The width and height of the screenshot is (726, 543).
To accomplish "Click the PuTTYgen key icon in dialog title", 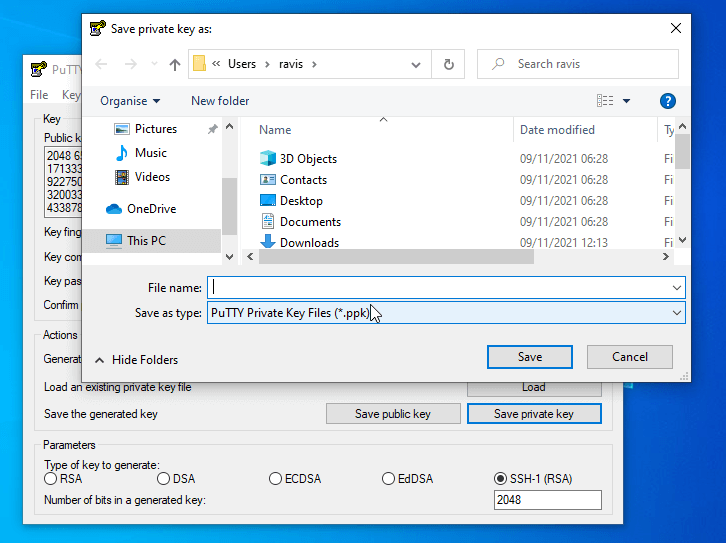I will (98, 28).
